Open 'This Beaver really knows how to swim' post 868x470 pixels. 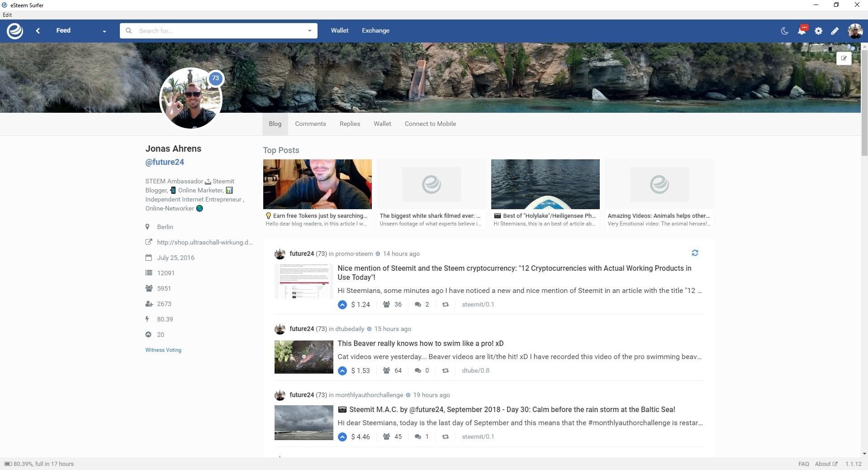tap(421, 343)
